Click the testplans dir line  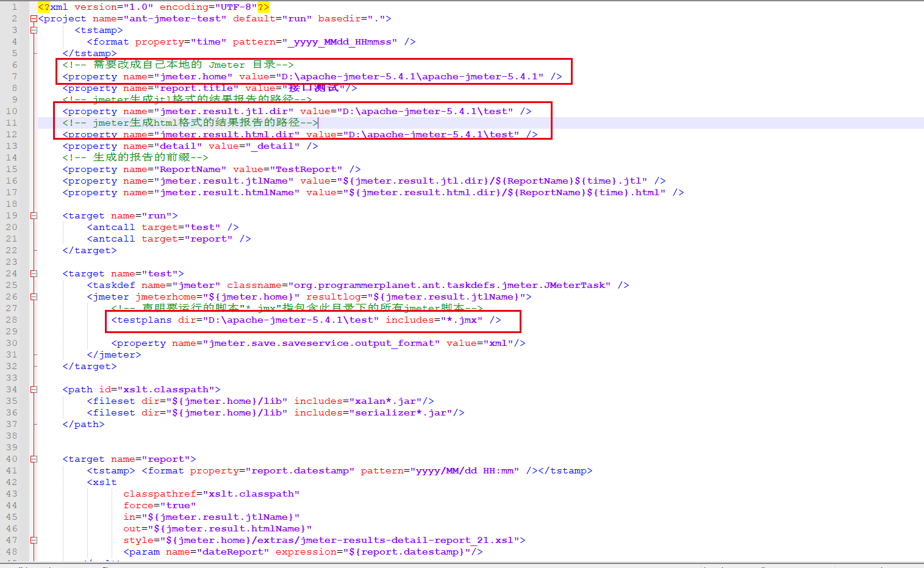click(306, 320)
